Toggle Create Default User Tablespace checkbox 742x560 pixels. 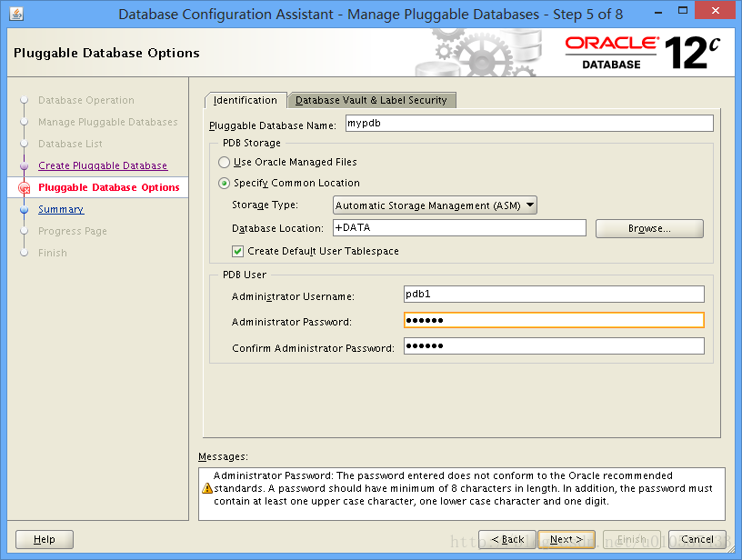pyautogui.click(x=237, y=251)
